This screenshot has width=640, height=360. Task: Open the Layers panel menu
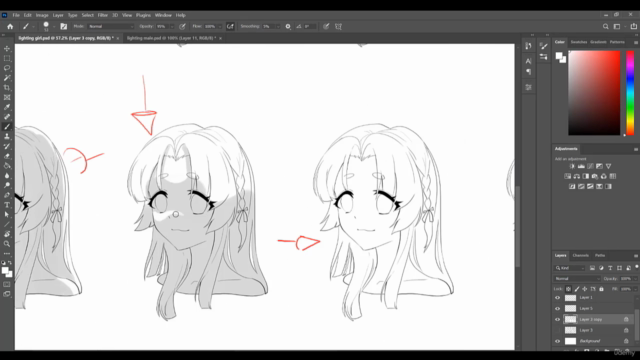[636, 256]
